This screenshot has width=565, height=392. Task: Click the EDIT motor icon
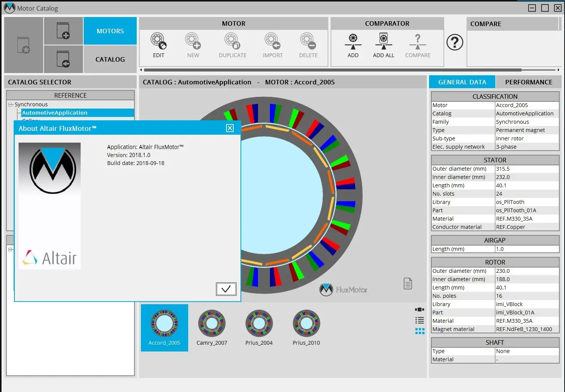click(159, 41)
